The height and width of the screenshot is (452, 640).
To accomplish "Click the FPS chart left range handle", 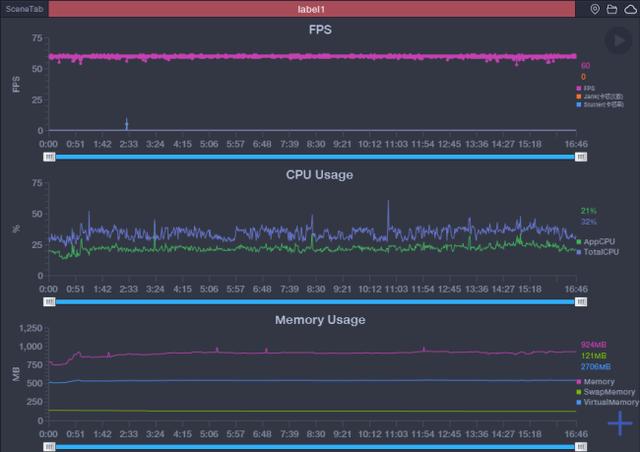I will (49, 157).
